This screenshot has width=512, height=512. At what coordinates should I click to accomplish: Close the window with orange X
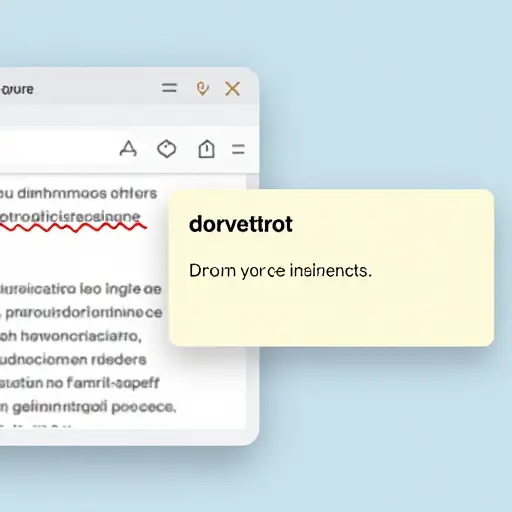232,89
